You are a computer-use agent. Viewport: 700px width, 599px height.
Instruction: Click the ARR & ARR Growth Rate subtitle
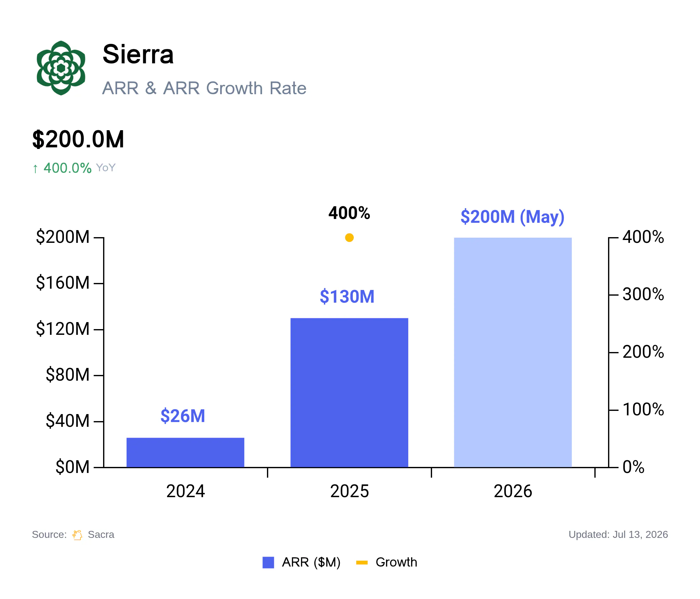204,88
